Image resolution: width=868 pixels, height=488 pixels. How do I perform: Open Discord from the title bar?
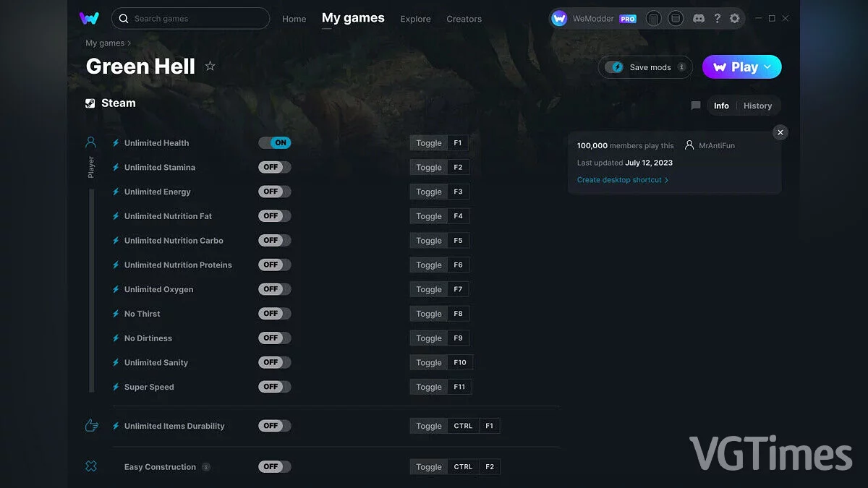click(699, 19)
